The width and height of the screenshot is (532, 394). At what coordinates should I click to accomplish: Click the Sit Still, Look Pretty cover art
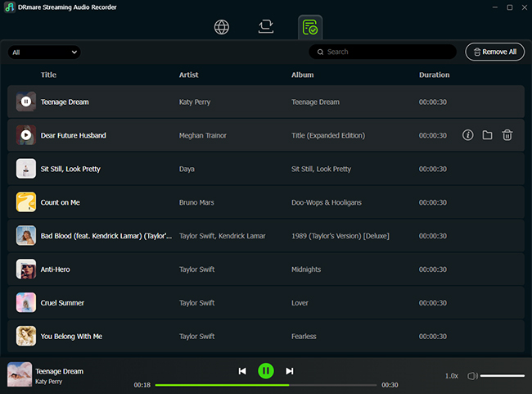point(26,169)
